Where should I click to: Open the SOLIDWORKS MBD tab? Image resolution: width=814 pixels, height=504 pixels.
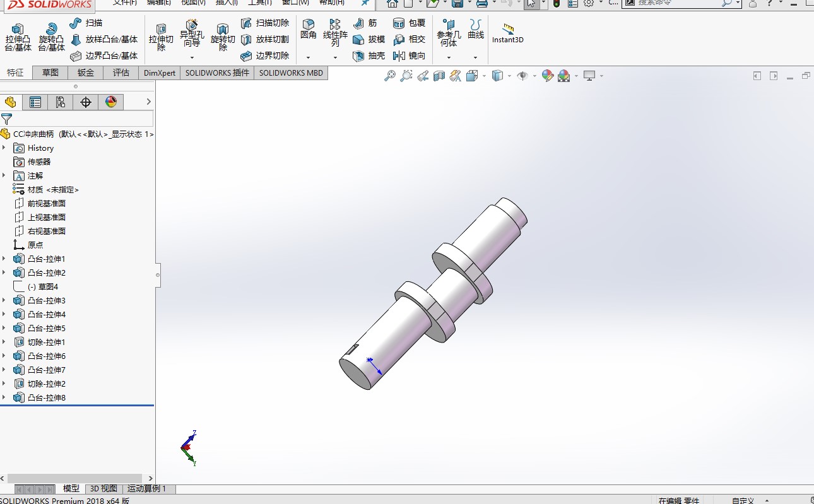click(291, 73)
